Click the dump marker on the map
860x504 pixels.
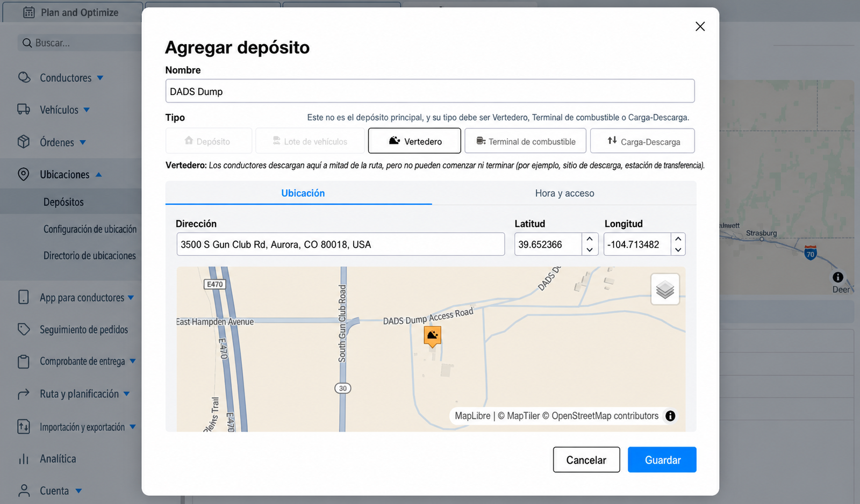(433, 337)
